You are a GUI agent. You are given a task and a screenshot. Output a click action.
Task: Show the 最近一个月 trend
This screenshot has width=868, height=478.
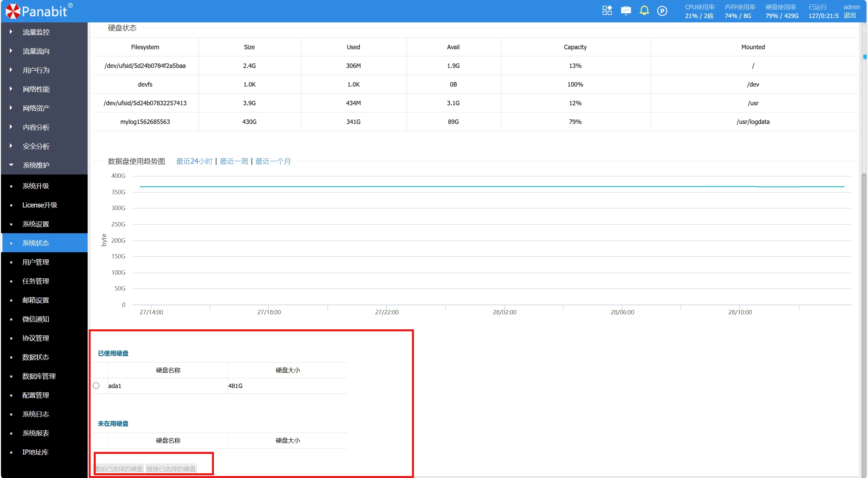[273, 161]
